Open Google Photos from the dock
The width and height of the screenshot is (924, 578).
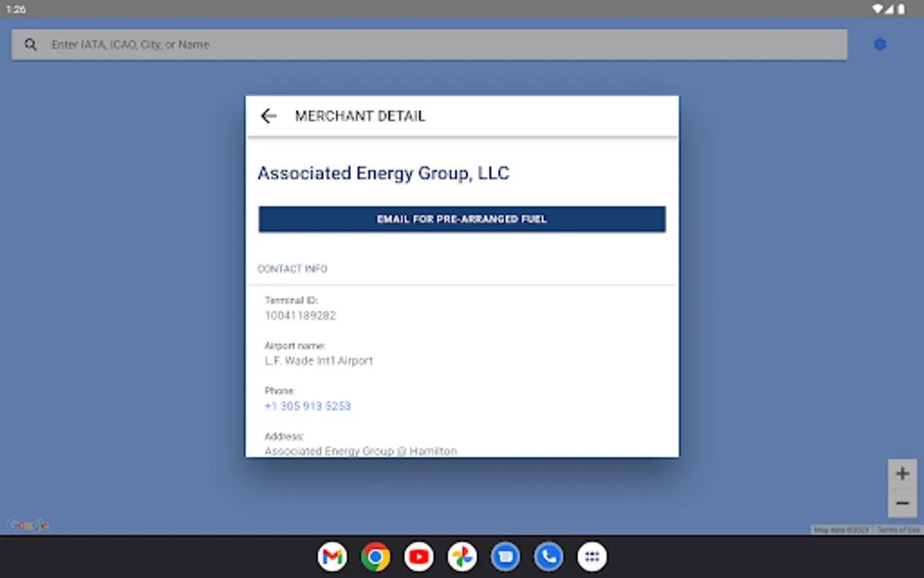pyautogui.click(x=462, y=557)
